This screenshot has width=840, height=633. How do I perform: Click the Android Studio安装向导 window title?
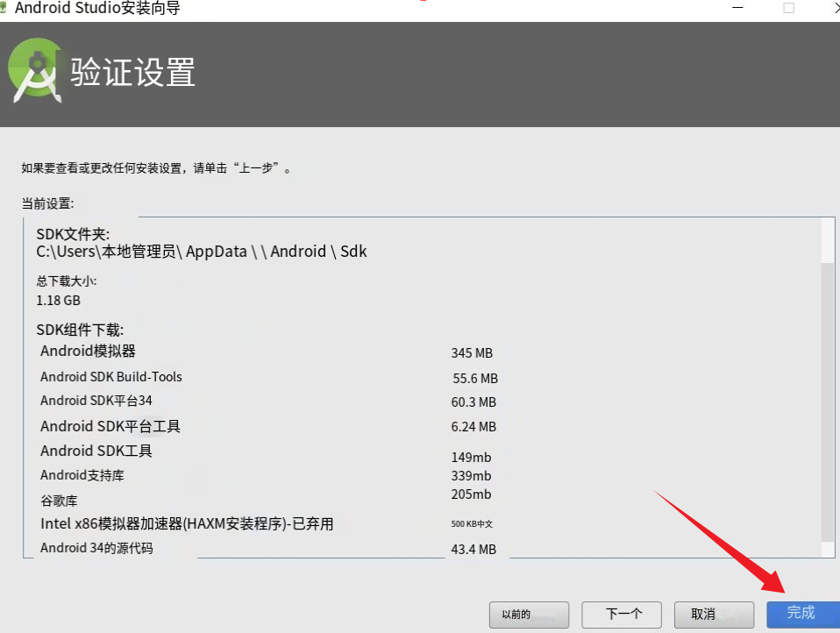coord(97,8)
